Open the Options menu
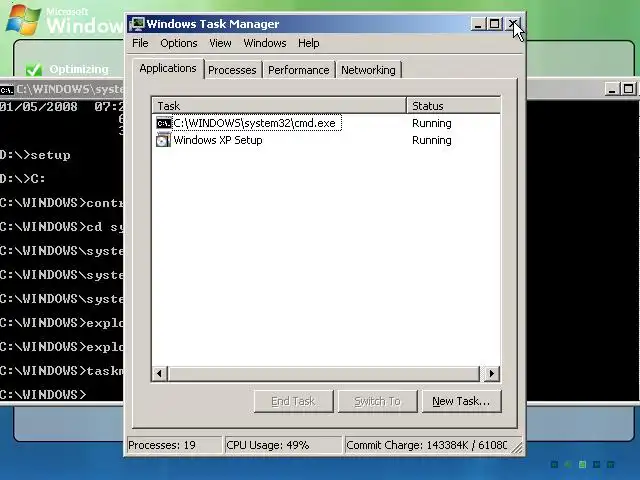The width and height of the screenshot is (640, 480). tap(178, 43)
